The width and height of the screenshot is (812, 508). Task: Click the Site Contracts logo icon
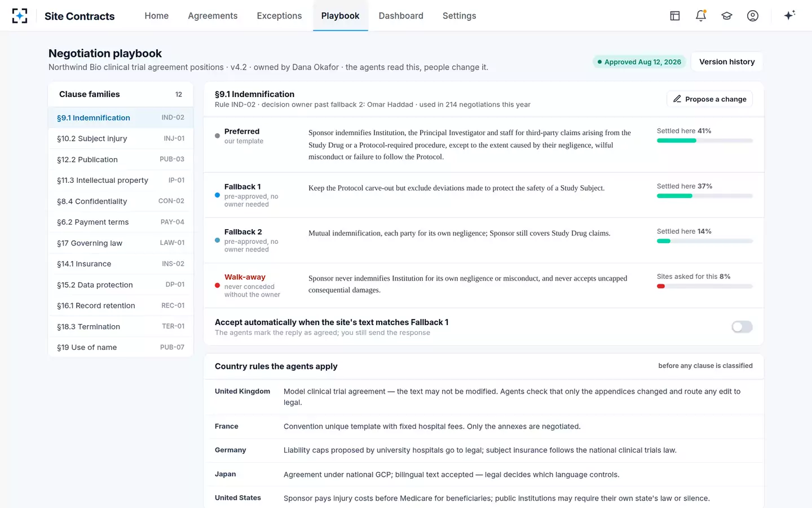click(20, 16)
